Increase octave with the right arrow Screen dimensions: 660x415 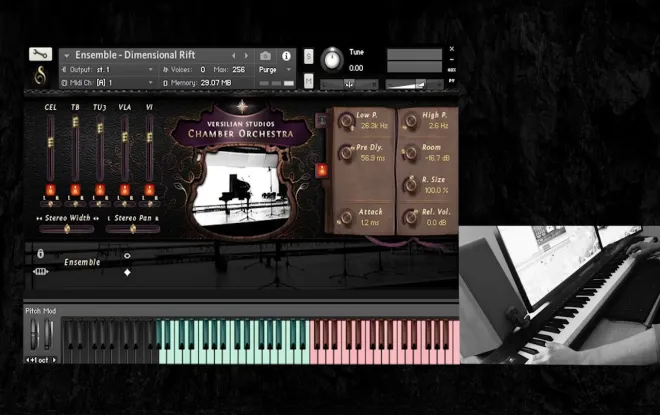[54, 360]
